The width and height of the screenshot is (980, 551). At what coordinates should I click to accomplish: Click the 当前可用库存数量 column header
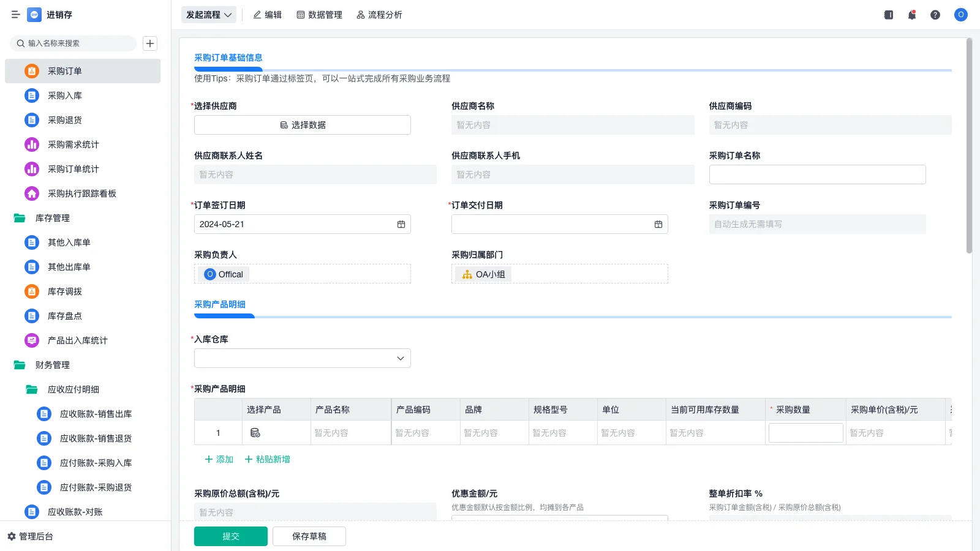coord(715,410)
